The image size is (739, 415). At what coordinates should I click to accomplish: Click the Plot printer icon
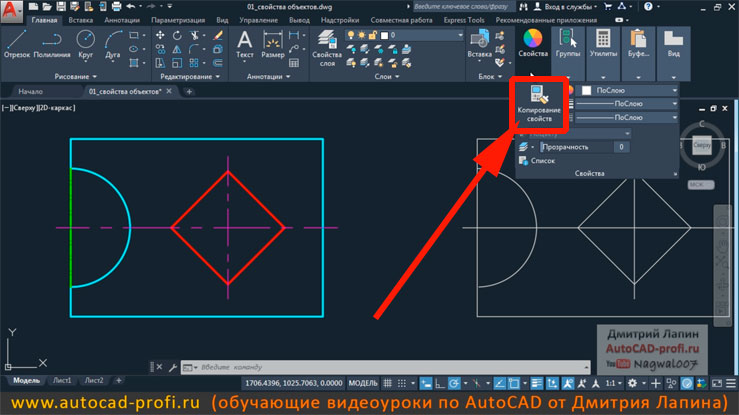pos(116,7)
